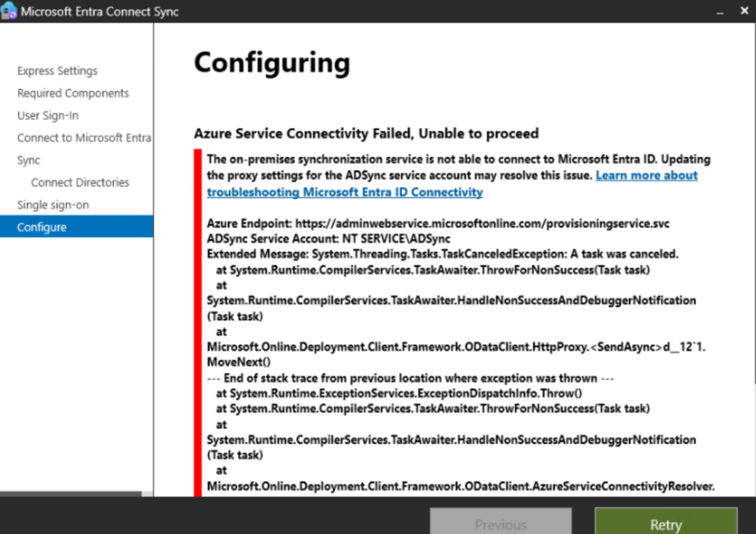
Task: Click the Azure Endpoint URL line
Action: coord(438,223)
